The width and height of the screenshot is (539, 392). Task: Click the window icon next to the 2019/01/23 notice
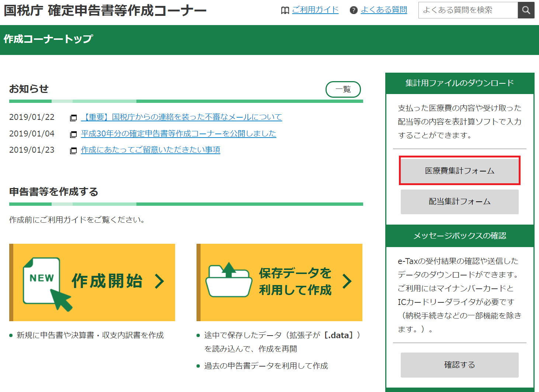tap(73, 150)
